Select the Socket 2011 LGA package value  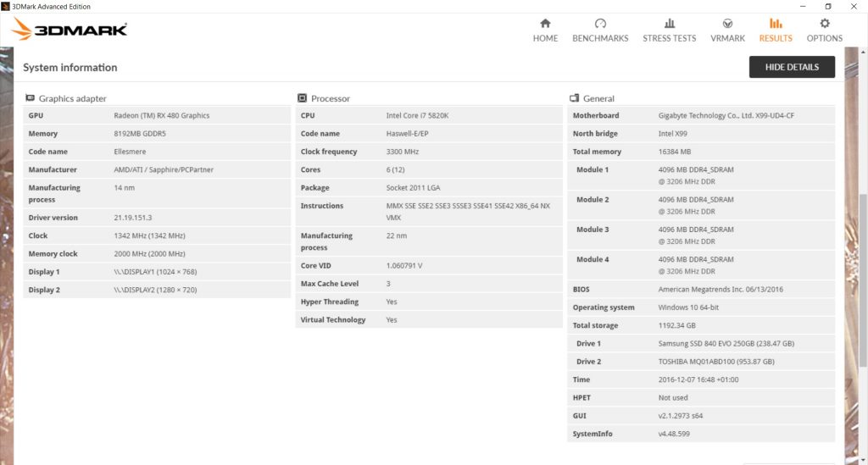point(413,187)
